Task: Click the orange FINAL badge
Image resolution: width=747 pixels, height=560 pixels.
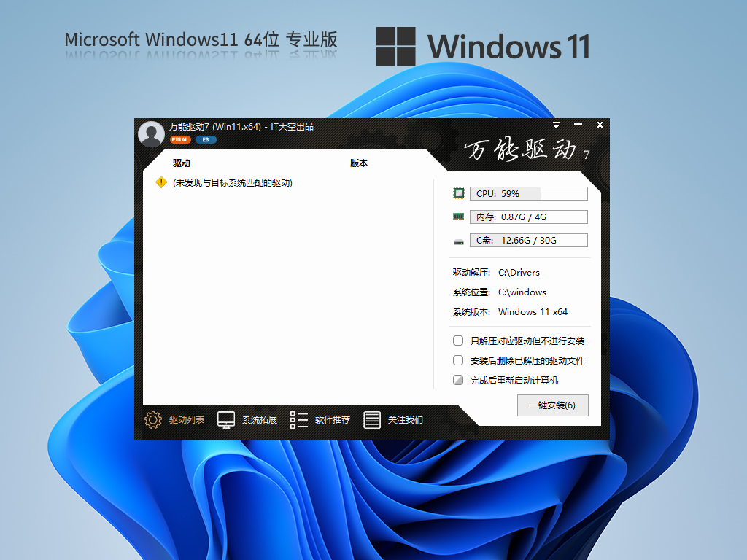Action: [179, 139]
